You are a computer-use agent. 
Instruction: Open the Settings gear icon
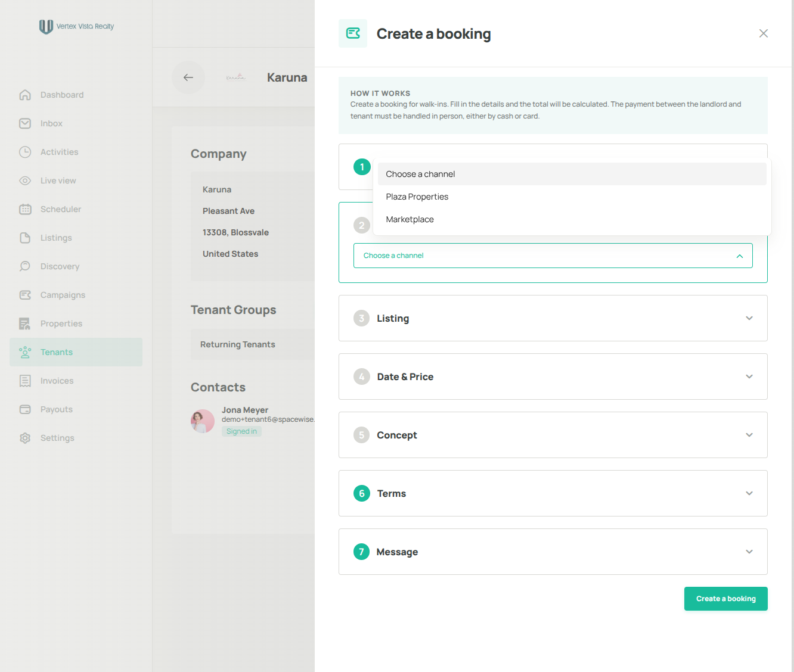click(x=25, y=438)
